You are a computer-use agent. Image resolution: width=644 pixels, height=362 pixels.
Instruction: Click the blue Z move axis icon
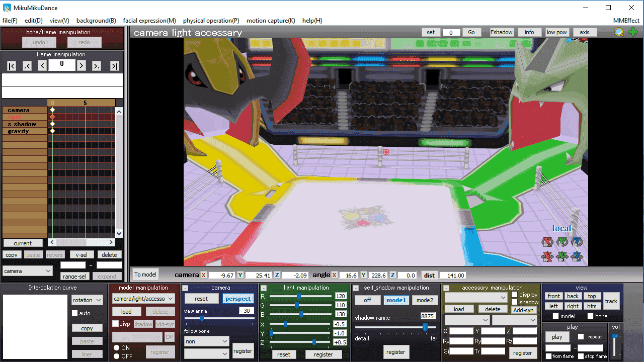click(x=577, y=257)
